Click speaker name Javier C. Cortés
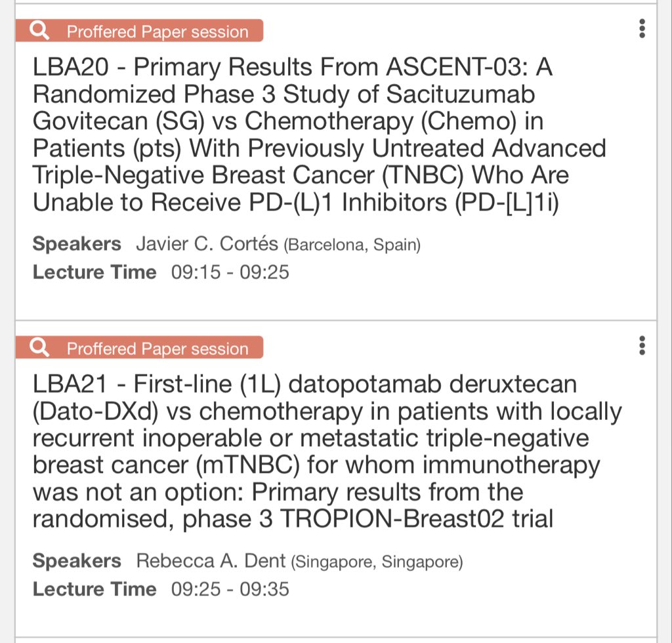The width and height of the screenshot is (672, 643). pyautogui.click(x=206, y=244)
